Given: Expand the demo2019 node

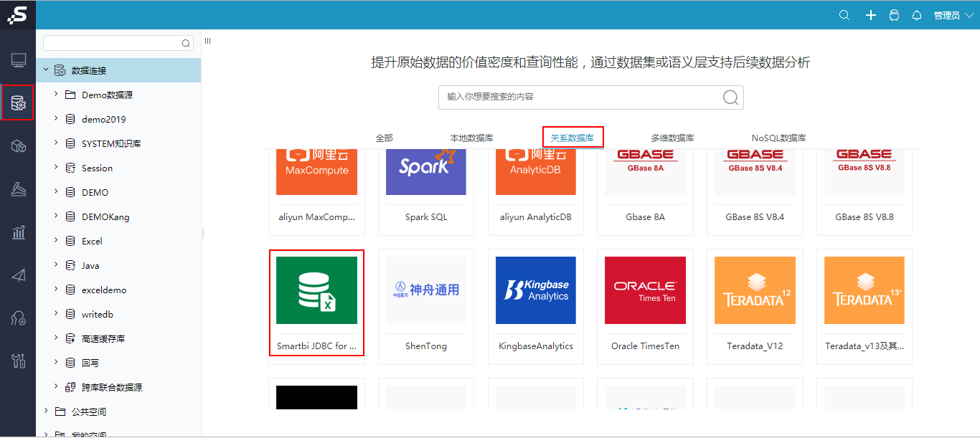Looking at the screenshot, I should [x=56, y=118].
